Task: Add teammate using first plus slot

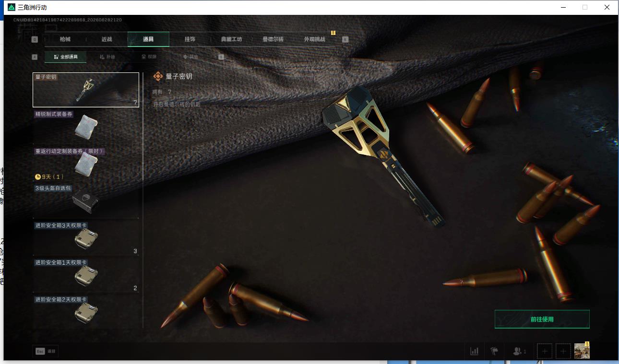Action: [545, 351]
